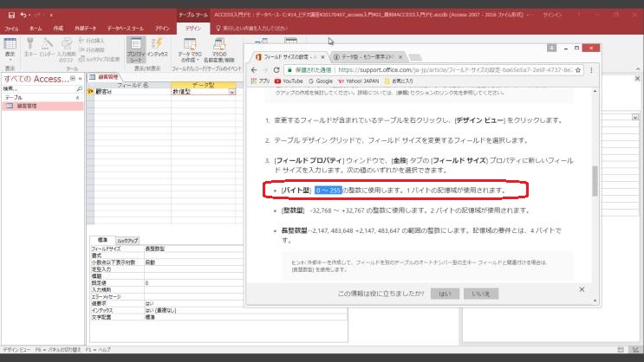This screenshot has width=644, height=362.
Task: Click the 書式 property label
Action: (96, 255)
